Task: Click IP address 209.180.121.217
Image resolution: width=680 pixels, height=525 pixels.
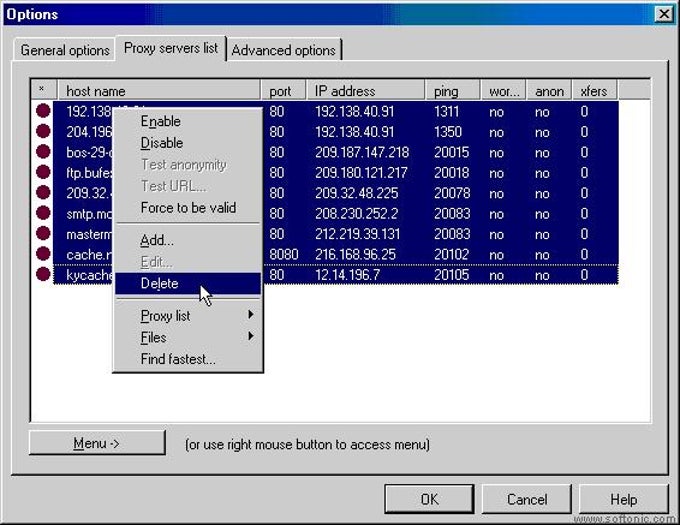Action: pyautogui.click(x=361, y=173)
